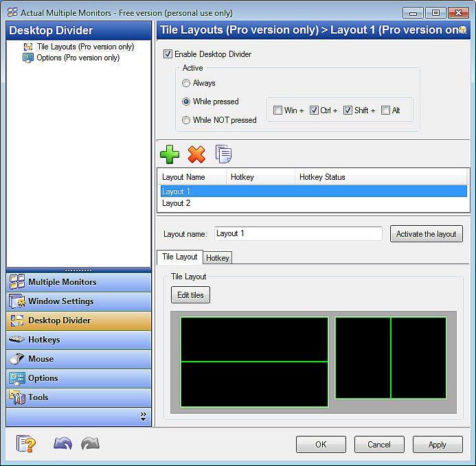Click the red X delete layout icon
Image resolution: width=476 pixels, height=466 pixels.
click(x=196, y=154)
